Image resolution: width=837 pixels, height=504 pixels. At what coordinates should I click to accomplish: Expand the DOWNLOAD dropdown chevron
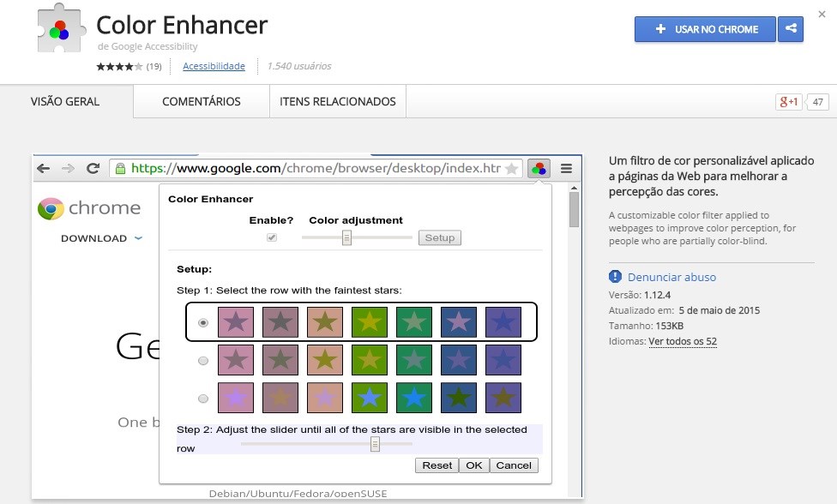point(138,238)
